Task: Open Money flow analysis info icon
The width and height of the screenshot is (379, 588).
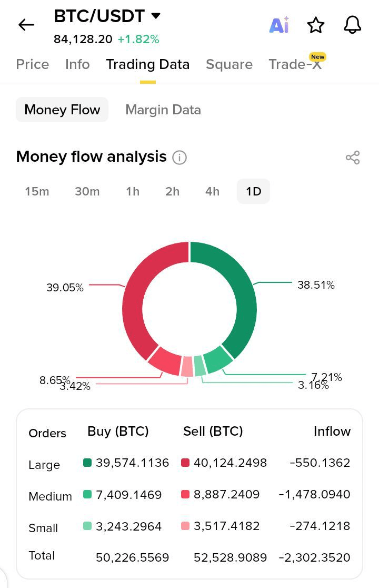Action: [179, 158]
